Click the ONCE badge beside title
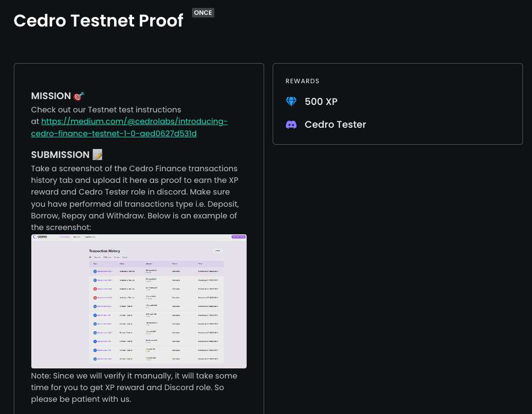Viewport: 532px width, 414px height. pyautogui.click(x=203, y=13)
